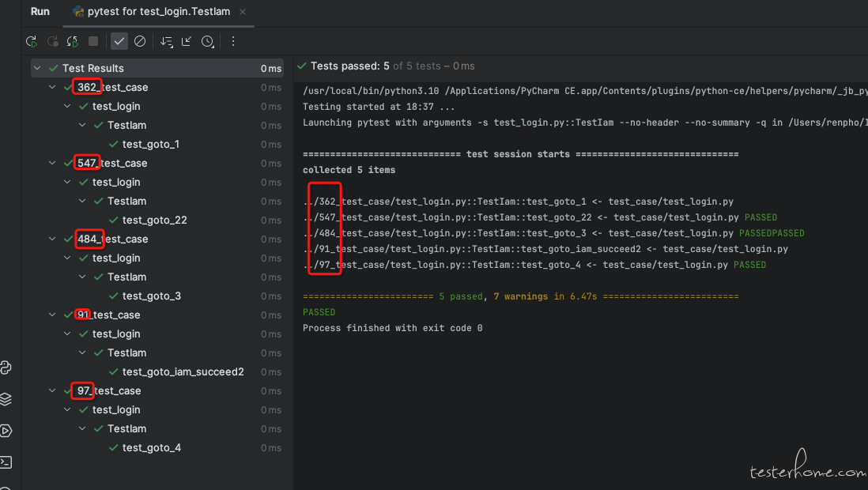Viewport: 868px width, 490px height.
Task: Click the 484_test_case test_goto_3 console line
Action: click(553, 233)
